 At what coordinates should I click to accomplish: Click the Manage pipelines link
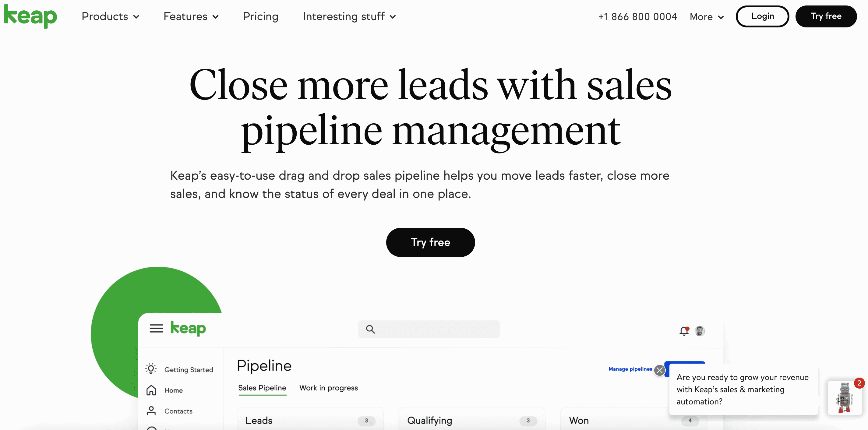pyautogui.click(x=630, y=369)
